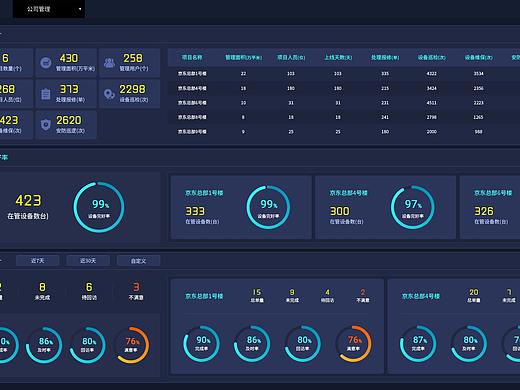Click the 423 在管设备数 total figure
520x390 pixels.
tap(28, 201)
